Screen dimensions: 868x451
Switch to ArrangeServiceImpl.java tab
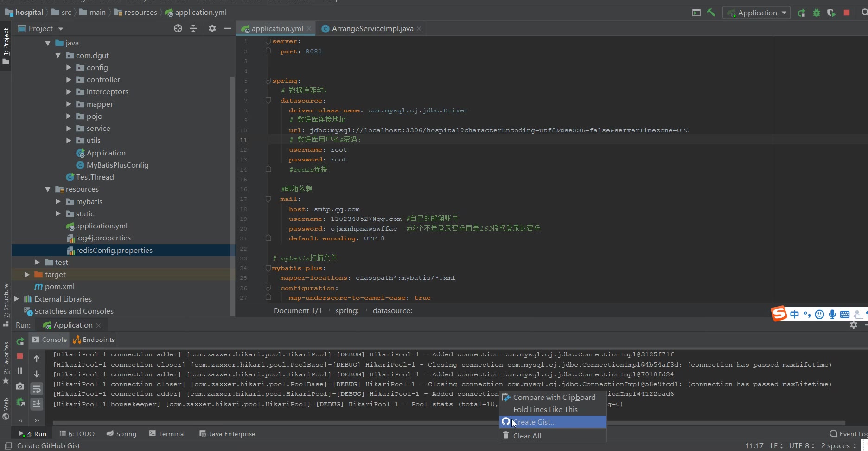[x=372, y=28]
